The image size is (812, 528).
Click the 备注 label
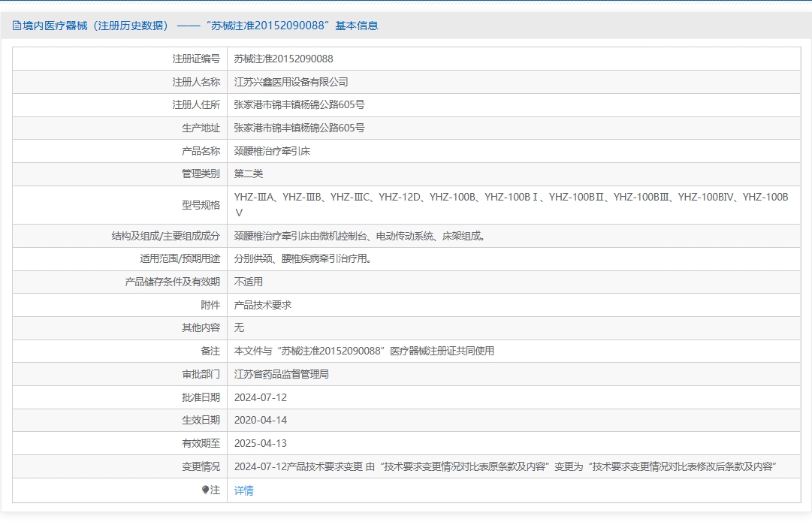[x=210, y=351]
